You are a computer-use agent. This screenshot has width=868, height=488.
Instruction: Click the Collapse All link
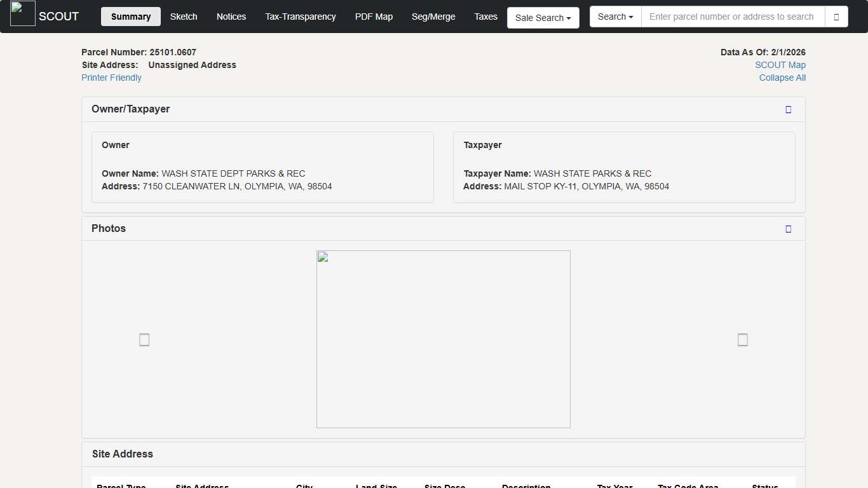coord(782,78)
